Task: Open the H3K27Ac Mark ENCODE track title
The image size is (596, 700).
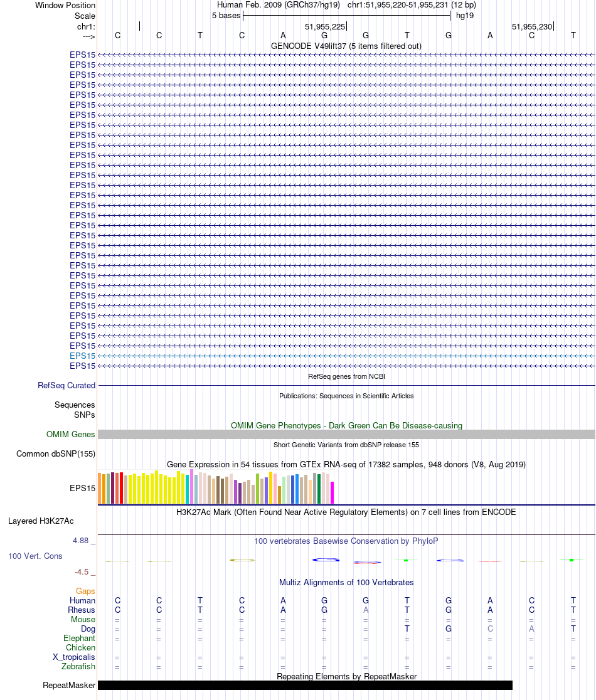Action: tap(346, 512)
